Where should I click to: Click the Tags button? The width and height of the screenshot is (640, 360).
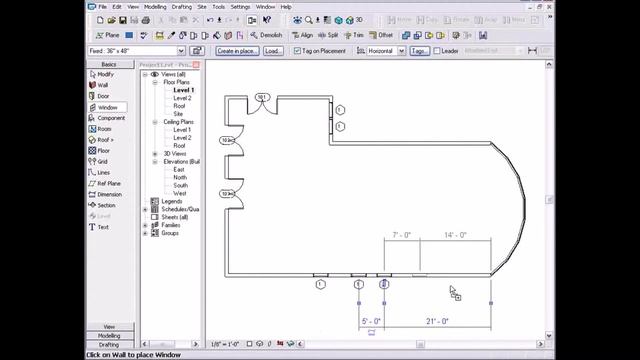pyautogui.click(x=420, y=51)
